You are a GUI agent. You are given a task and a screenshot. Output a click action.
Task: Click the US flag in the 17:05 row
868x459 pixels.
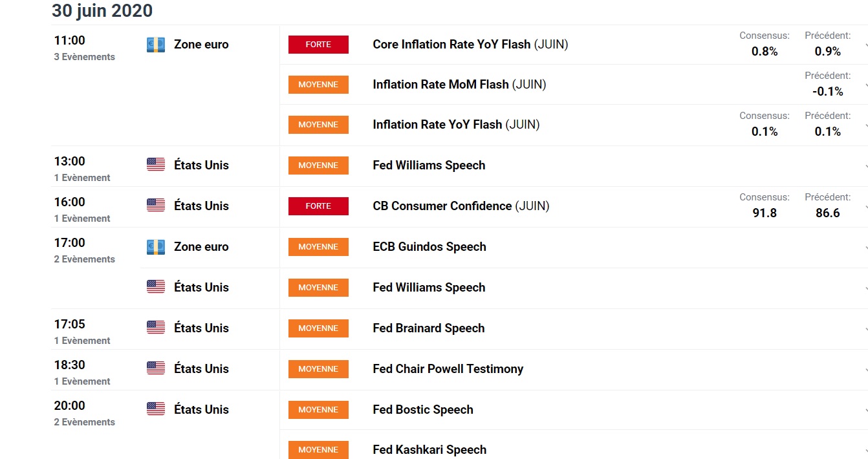(156, 328)
